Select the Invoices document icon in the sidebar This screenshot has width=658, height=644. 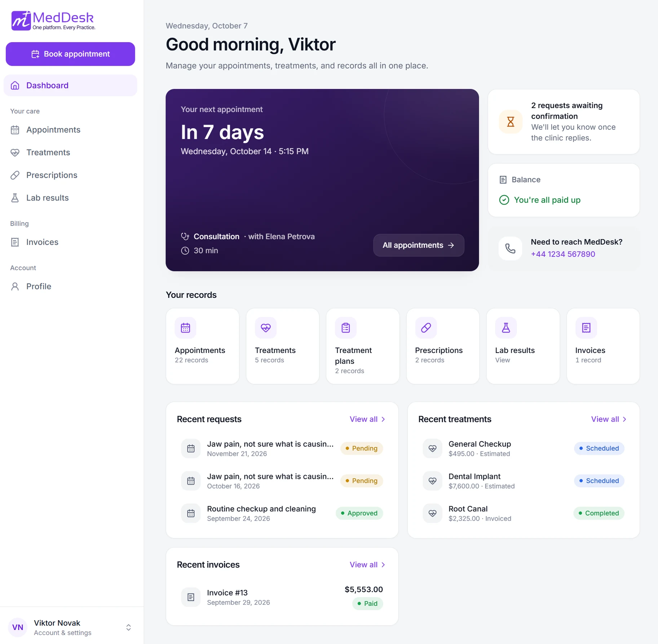pyautogui.click(x=15, y=242)
